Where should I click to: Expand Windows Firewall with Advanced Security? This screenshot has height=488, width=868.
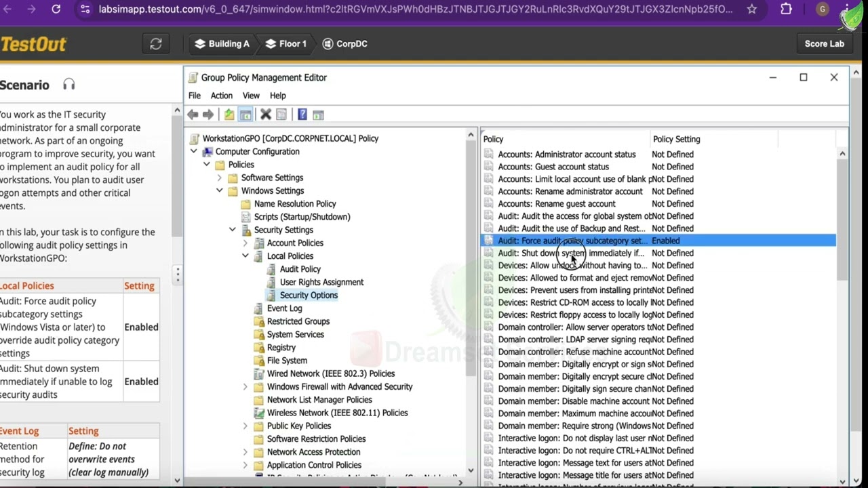click(x=245, y=386)
